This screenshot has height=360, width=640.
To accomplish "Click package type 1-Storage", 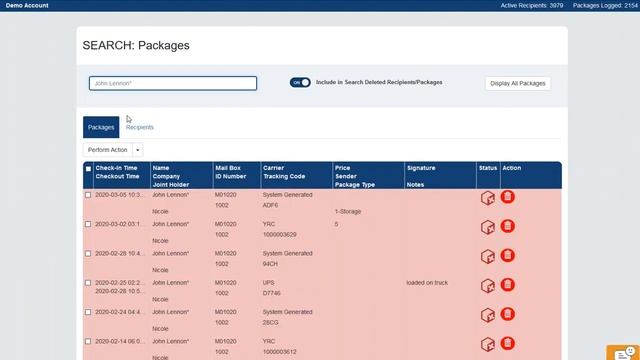I will point(348,211).
